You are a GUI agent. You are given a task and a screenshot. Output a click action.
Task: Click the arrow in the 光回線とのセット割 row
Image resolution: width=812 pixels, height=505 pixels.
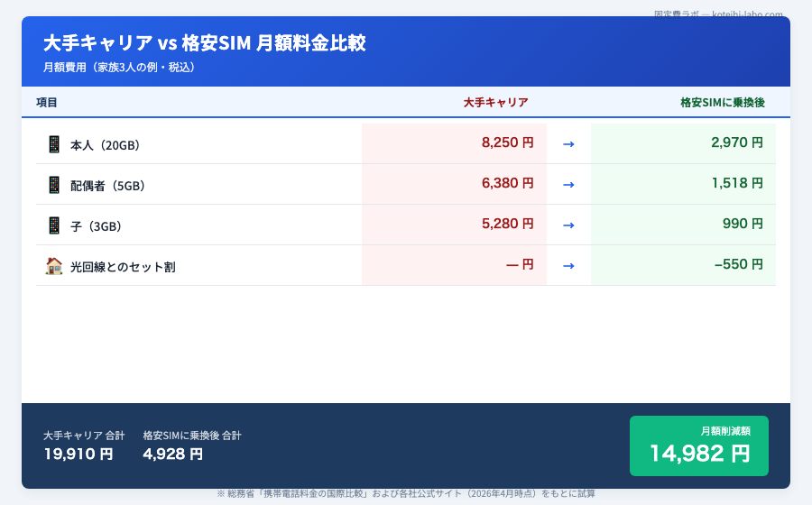pyautogui.click(x=568, y=266)
